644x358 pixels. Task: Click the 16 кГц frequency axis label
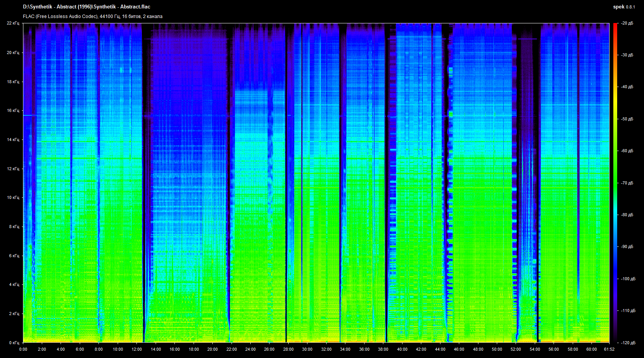13,111
